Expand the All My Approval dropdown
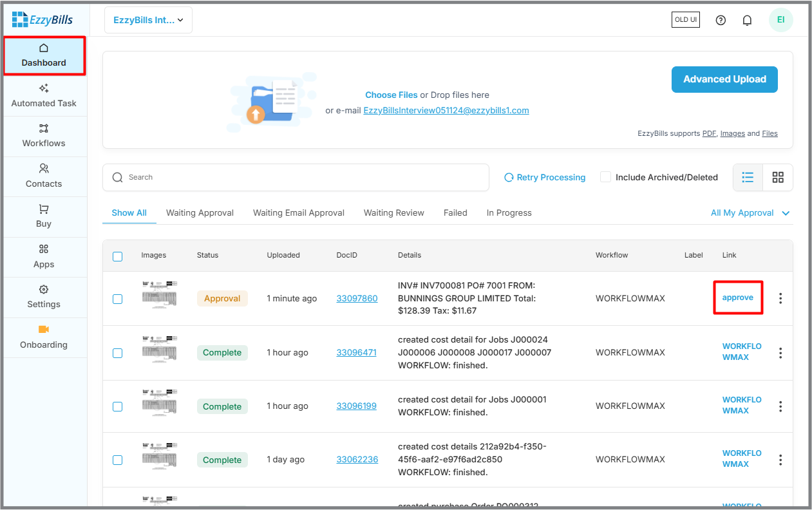This screenshot has width=812, height=510. (750, 212)
